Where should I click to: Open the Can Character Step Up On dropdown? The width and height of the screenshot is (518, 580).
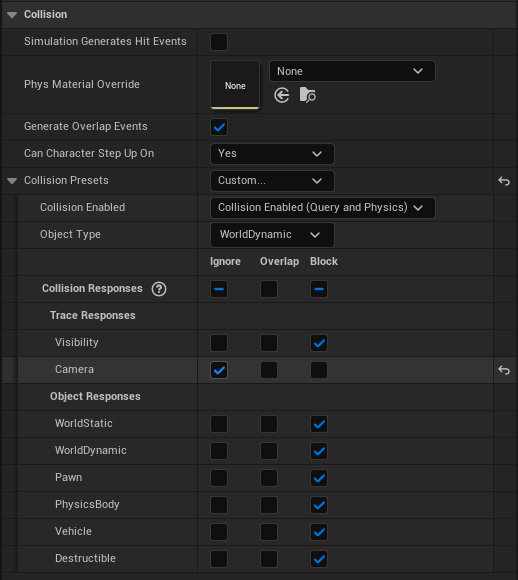coord(272,154)
